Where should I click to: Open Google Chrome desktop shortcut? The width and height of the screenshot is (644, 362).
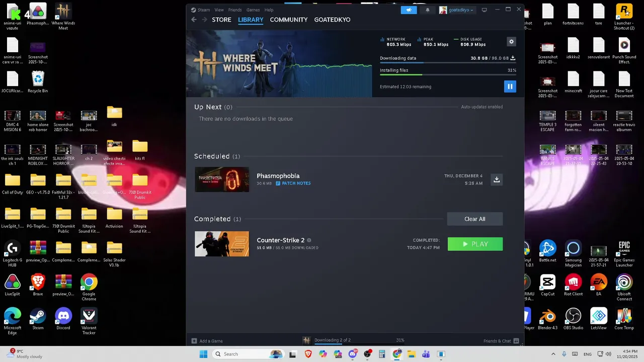click(x=89, y=288)
